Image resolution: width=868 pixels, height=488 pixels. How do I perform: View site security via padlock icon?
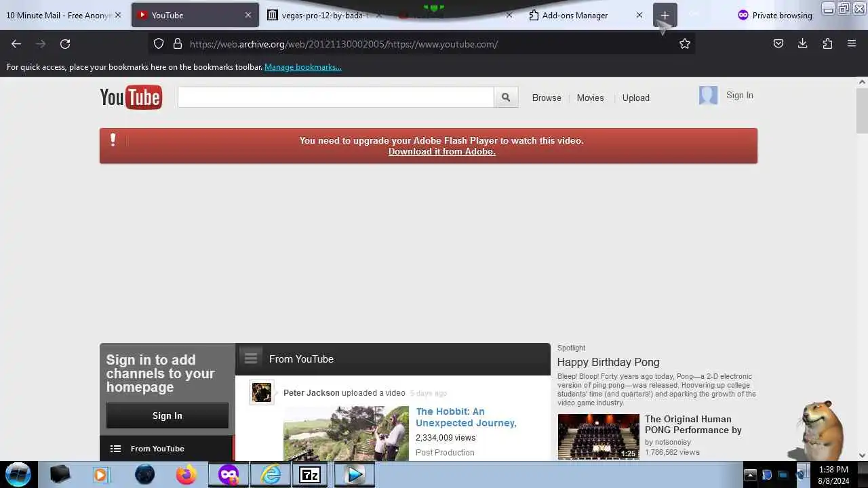(178, 43)
